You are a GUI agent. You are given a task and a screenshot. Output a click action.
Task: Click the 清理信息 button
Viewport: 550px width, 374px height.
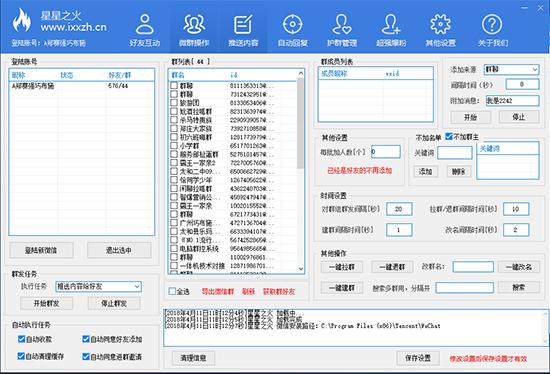193,358
